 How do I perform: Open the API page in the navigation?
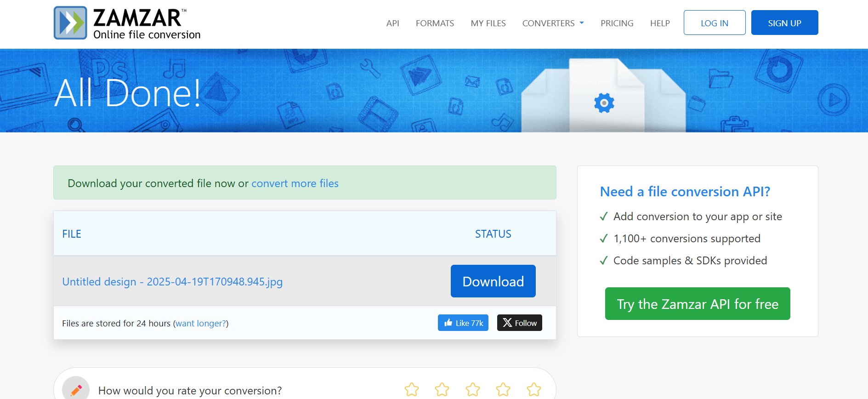coord(392,23)
